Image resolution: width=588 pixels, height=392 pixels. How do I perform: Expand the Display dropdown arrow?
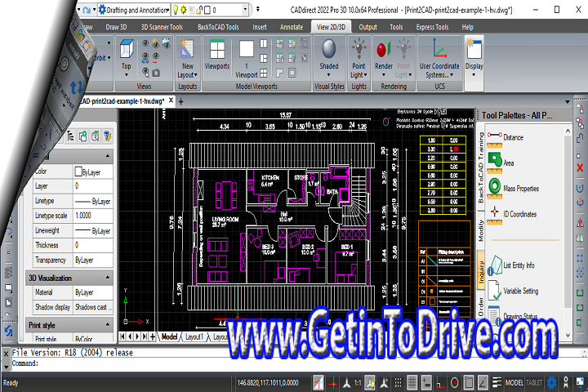pos(474,75)
